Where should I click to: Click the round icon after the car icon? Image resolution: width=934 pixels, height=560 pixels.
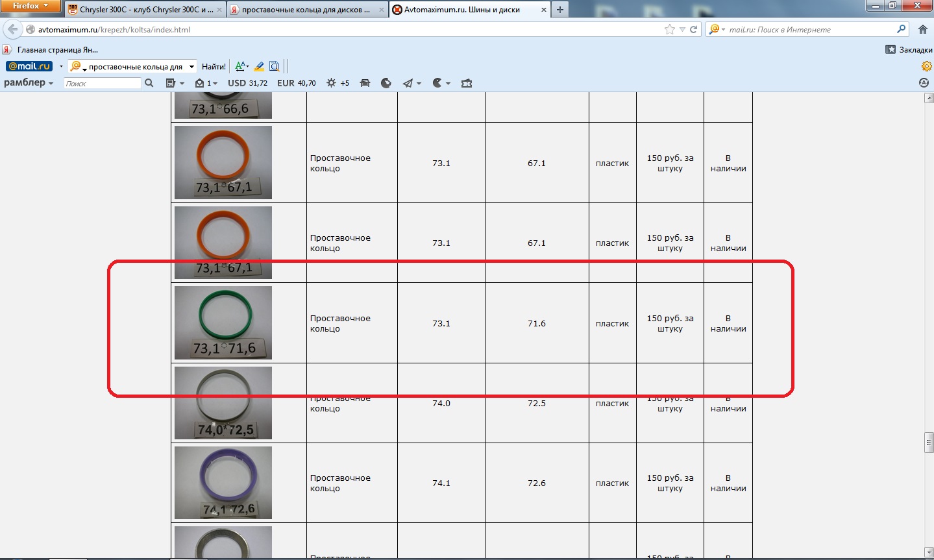coord(386,83)
